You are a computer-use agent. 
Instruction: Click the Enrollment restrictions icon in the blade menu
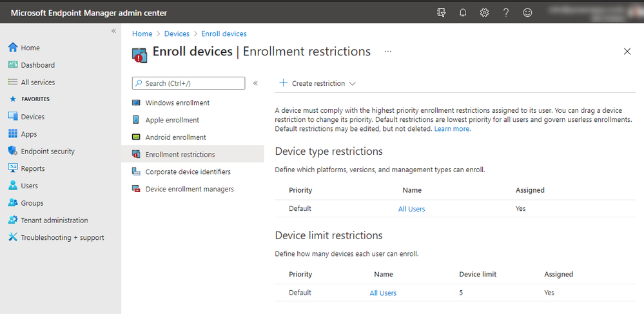pos(136,154)
